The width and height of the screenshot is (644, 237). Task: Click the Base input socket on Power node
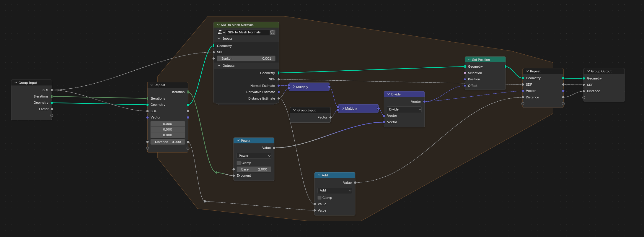coord(234,169)
